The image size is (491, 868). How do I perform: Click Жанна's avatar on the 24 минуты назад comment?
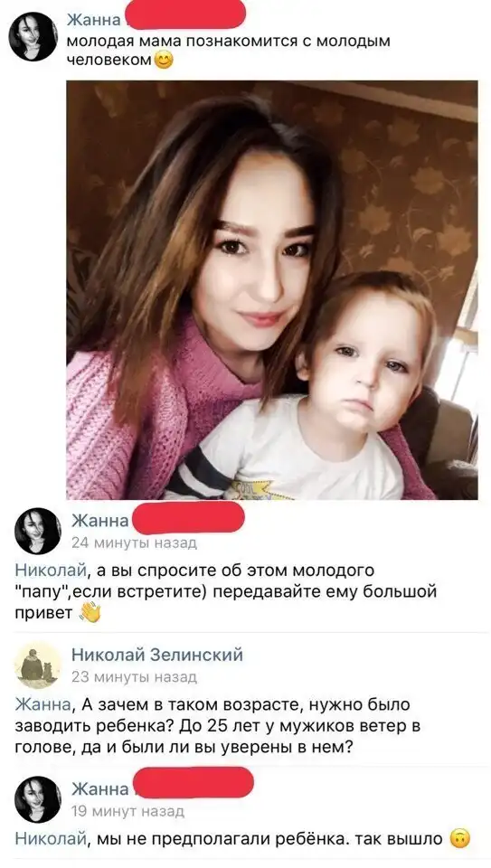tap(38, 531)
